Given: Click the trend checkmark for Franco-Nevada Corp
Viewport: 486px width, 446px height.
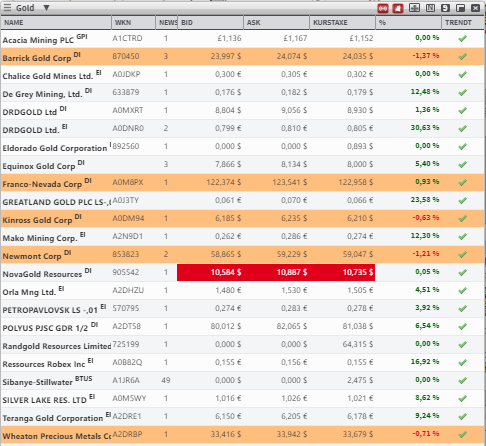Looking at the screenshot, I should [x=462, y=183].
